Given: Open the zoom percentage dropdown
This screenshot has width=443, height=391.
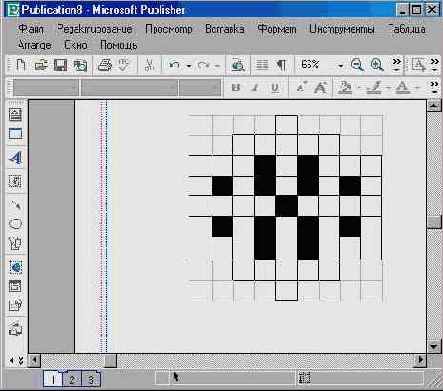Looking at the screenshot, I should click(341, 65).
